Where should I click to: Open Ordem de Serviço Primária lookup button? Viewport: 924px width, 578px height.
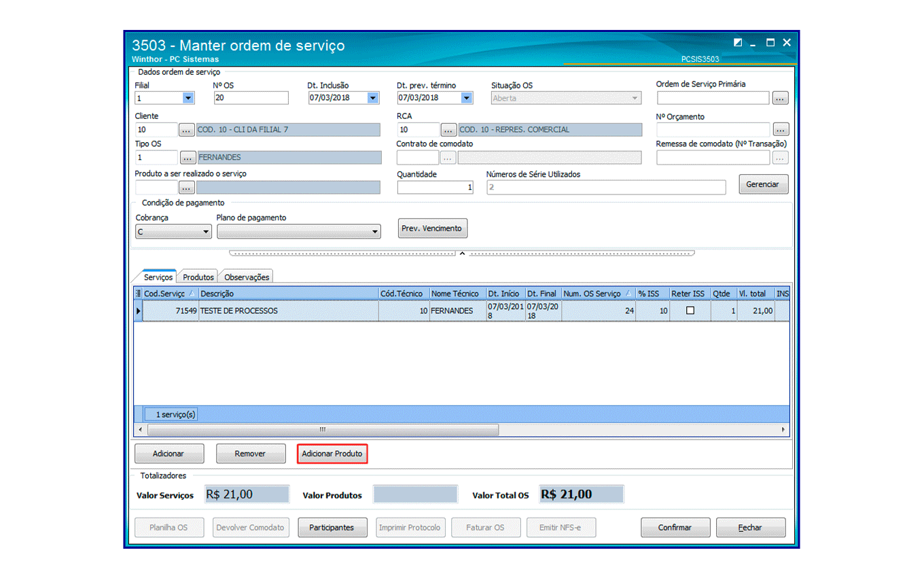(780, 99)
